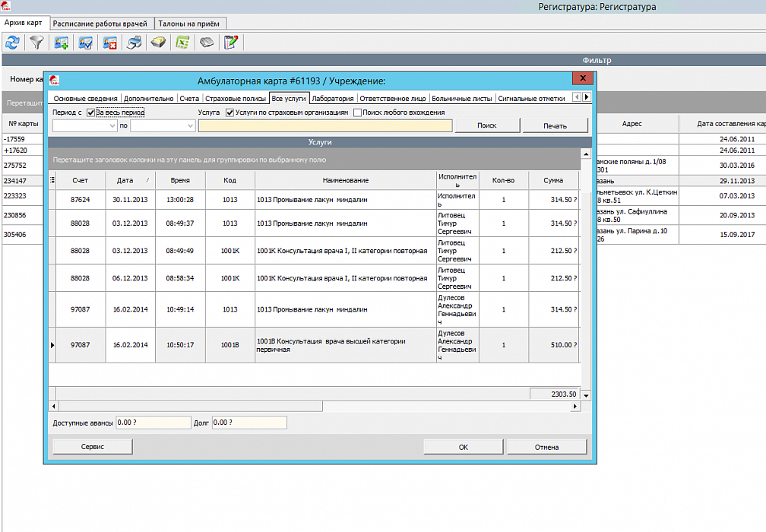Image resolution: width=766 pixels, height=532 pixels.
Task: Add a new patient card
Action: pyautogui.click(x=61, y=43)
